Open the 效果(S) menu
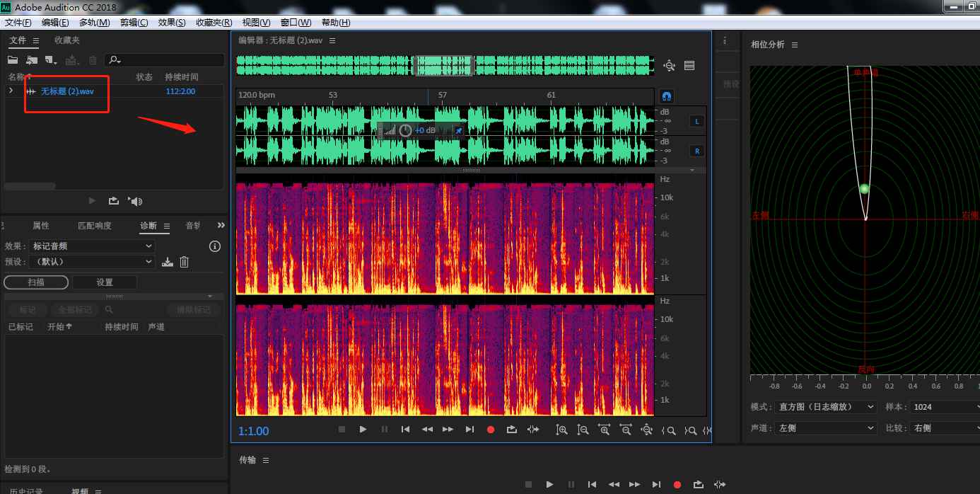The width and height of the screenshot is (980, 494). click(172, 23)
